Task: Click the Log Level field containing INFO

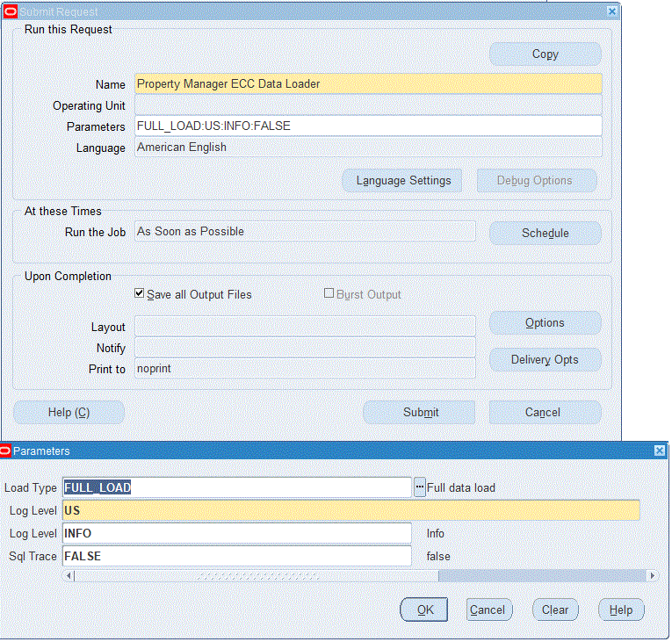Action: tap(237, 534)
